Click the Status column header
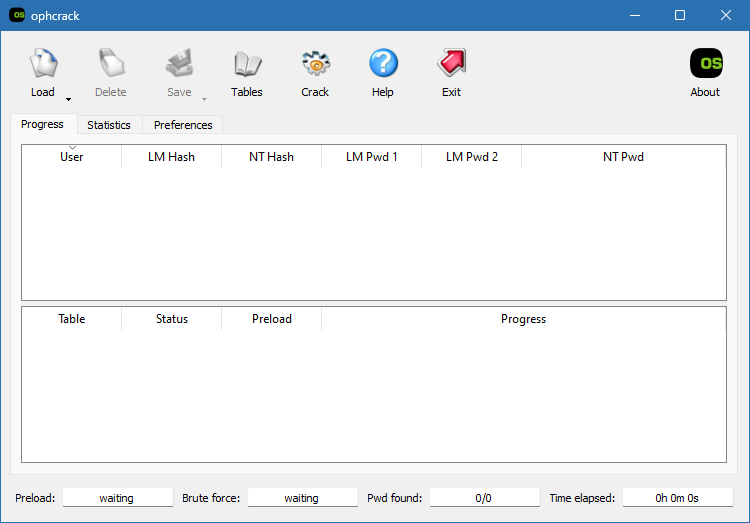This screenshot has width=750, height=523. [x=172, y=319]
